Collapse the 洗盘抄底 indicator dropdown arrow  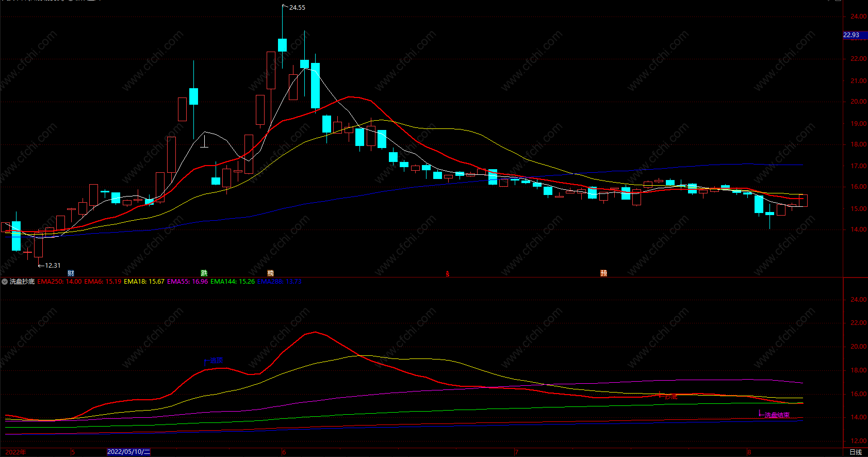pyautogui.click(x=5, y=282)
